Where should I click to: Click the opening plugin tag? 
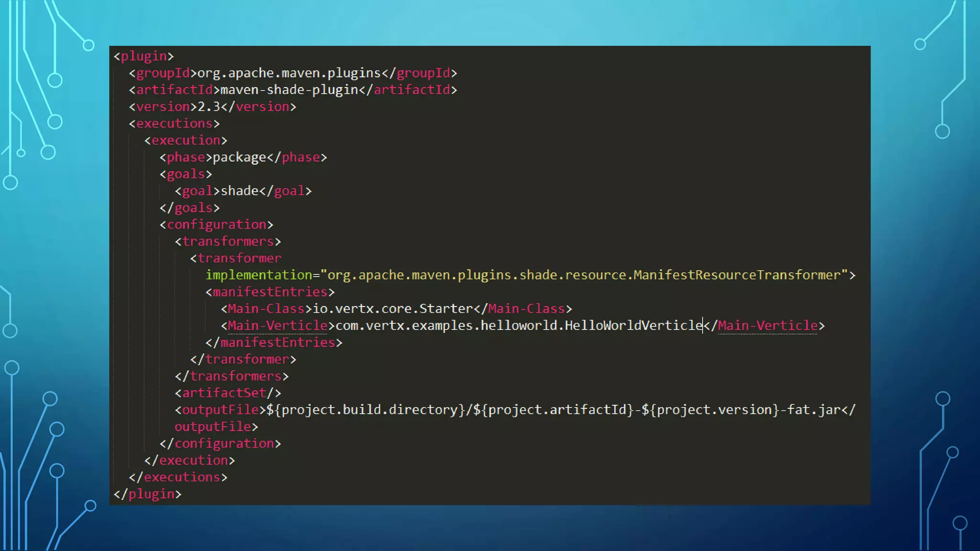coord(144,56)
